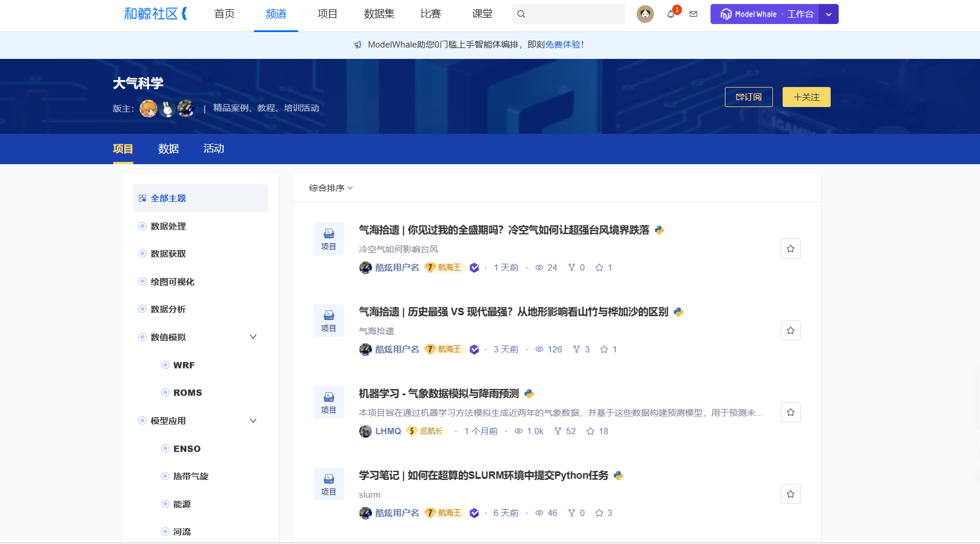Select 全部主题 in sidebar
Viewport: 980px width, 544px height.
pyautogui.click(x=200, y=198)
